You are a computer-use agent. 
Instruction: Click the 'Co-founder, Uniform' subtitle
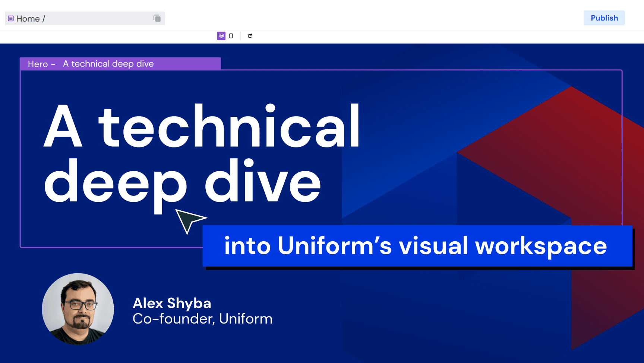point(202,319)
